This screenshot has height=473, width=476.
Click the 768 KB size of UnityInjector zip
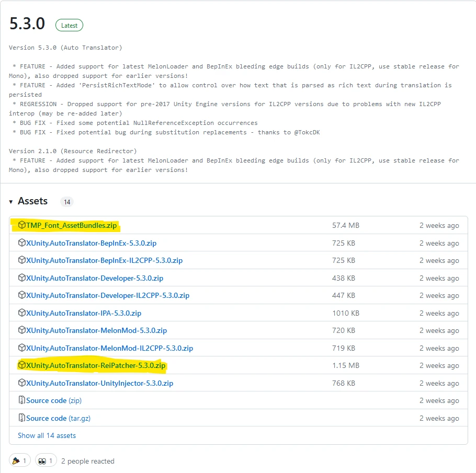coord(344,383)
